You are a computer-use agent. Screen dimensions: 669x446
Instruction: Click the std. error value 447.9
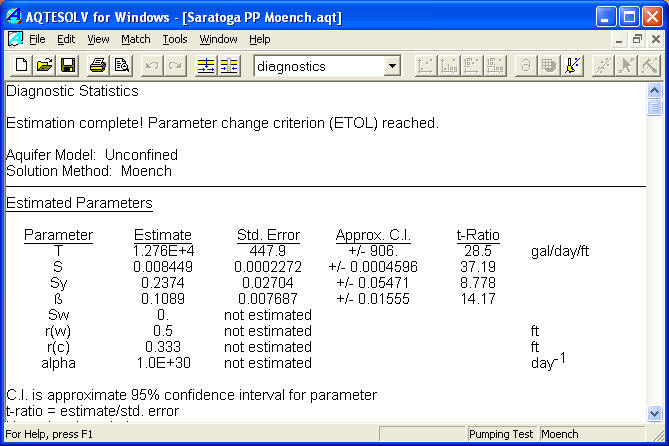click(268, 251)
